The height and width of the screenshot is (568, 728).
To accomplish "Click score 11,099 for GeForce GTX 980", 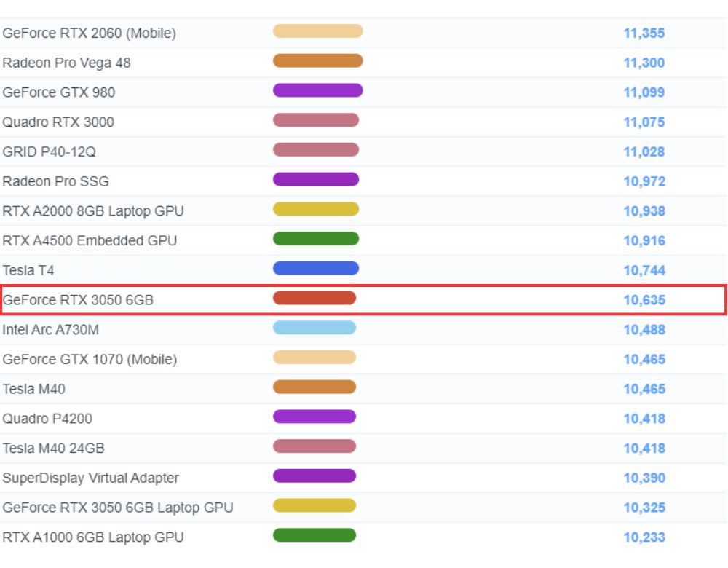I will coord(644,92).
